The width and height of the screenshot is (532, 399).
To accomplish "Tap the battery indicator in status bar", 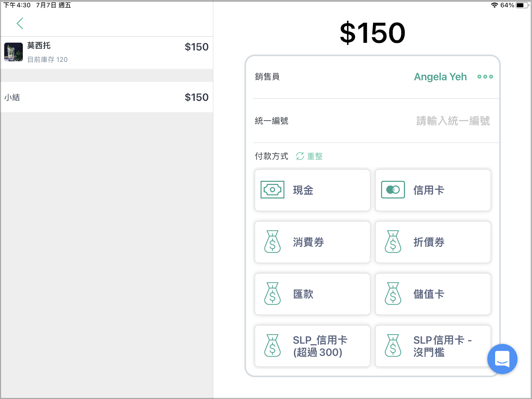I will click(522, 5).
